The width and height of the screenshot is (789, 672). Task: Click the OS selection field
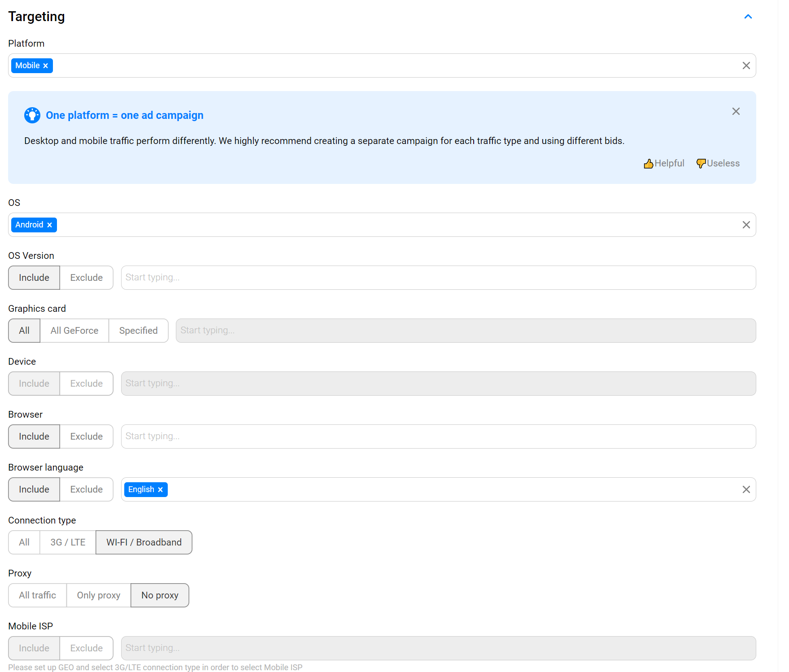(x=382, y=225)
